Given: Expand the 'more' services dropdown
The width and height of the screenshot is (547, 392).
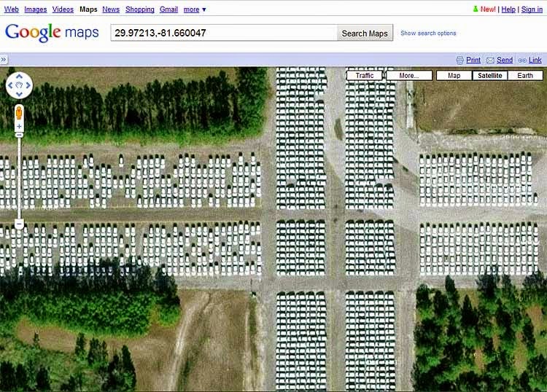Looking at the screenshot, I should 195,9.
